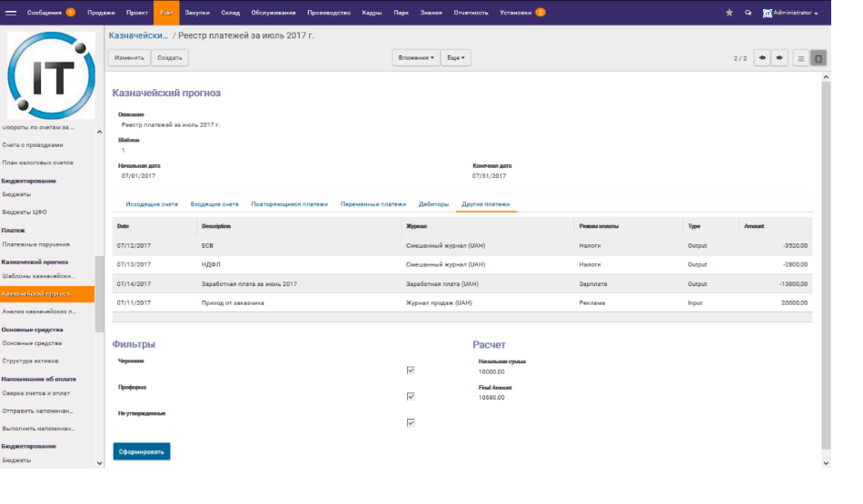Open the Administrator user menu
The width and height of the screenshot is (863, 504).
pos(790,13)
